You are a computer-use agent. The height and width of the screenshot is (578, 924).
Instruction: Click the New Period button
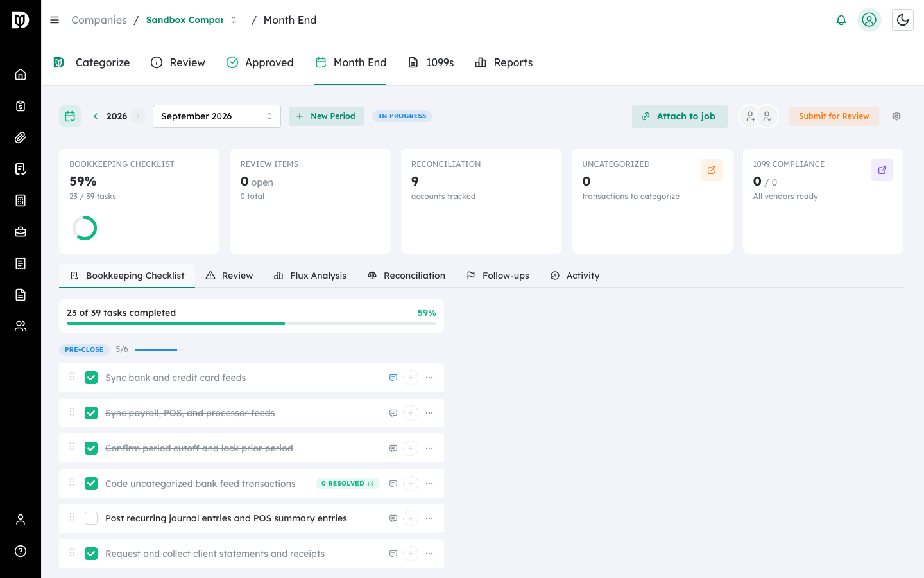[327, 116]
